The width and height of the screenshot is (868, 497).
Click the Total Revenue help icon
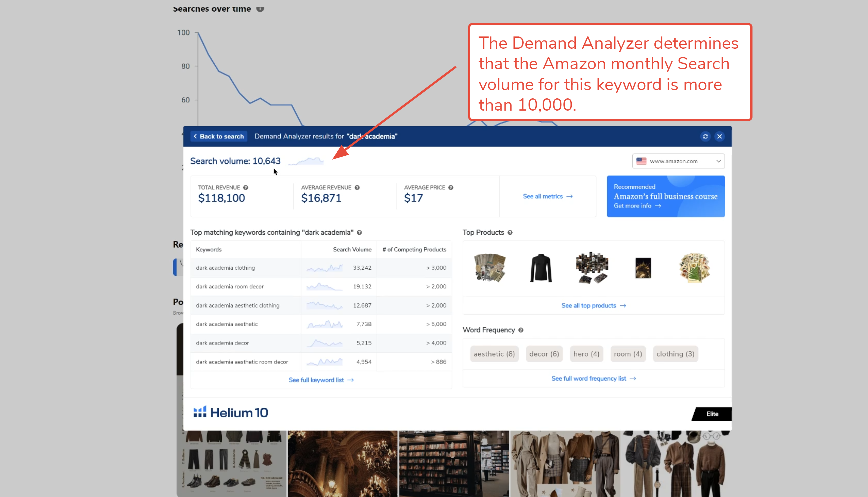pos(245,188)
